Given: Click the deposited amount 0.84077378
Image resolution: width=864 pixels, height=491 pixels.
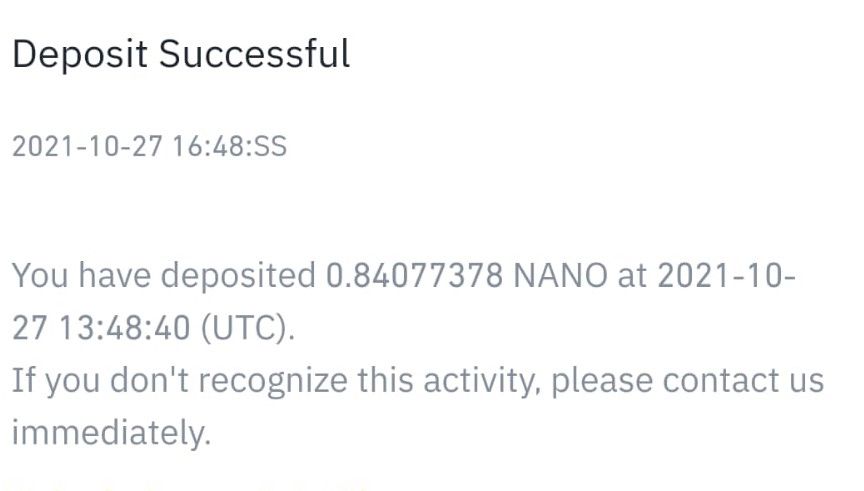Looking at the screenshot, I should [x=414, y=276].
